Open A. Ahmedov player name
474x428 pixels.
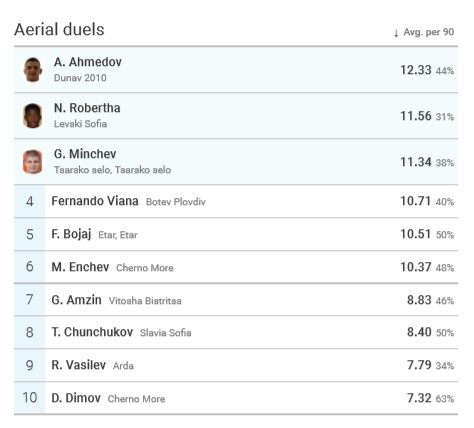(x=88, y=62)
